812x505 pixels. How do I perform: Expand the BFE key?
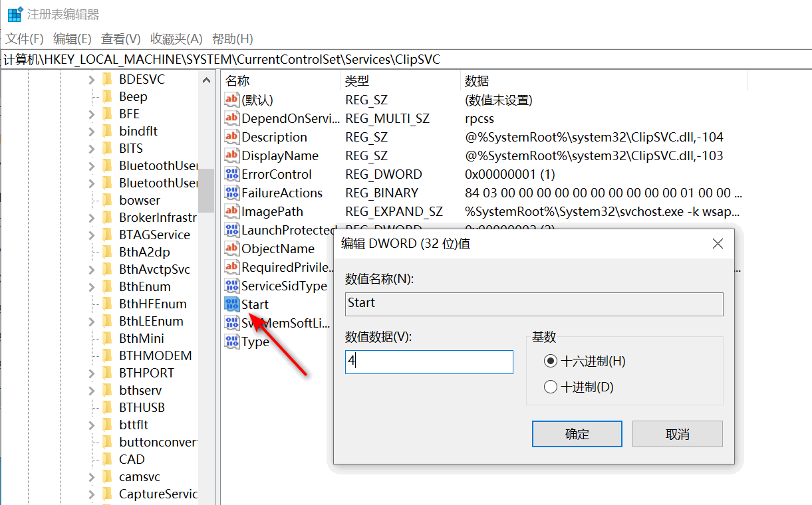(92, 114)
